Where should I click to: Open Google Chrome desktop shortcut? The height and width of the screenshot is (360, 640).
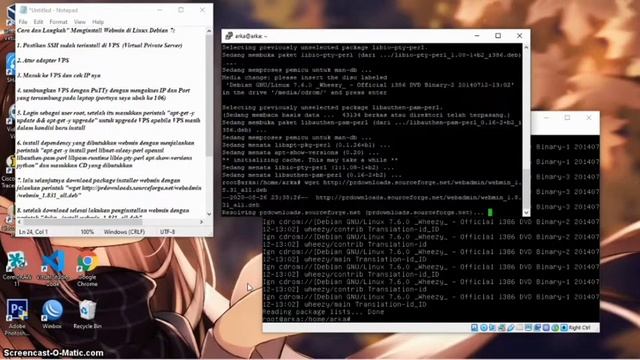click(x=87, y=268)
